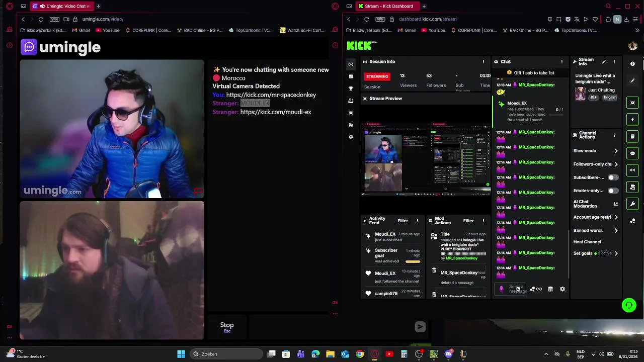Switch to Stream - Kick Dashboard tab

click(x=387, y=6)
